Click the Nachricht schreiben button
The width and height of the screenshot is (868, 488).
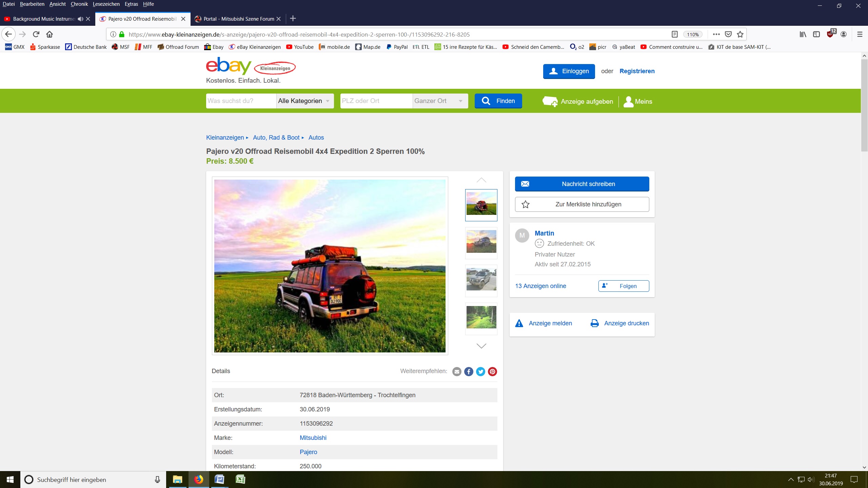[582, 184]
